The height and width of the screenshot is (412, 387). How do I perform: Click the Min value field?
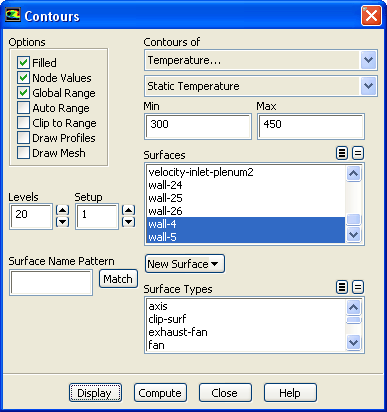[198, 126]
